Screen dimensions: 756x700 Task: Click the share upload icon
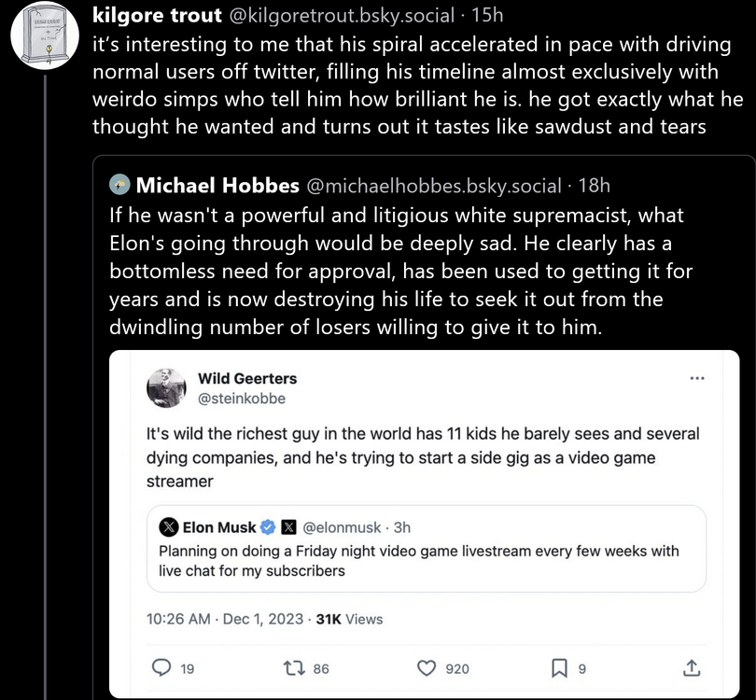[692, 667]
